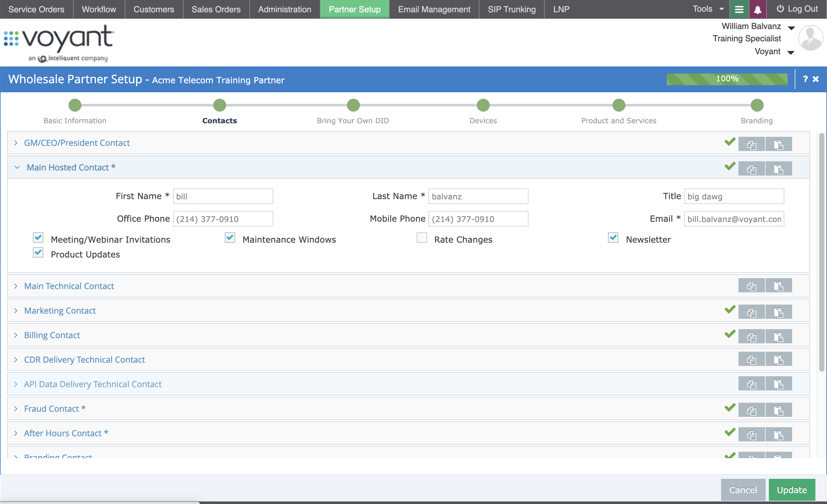Screen dimensions: 827x504
Task: Open the Tools dropdown menu
Action: [707, 9]
